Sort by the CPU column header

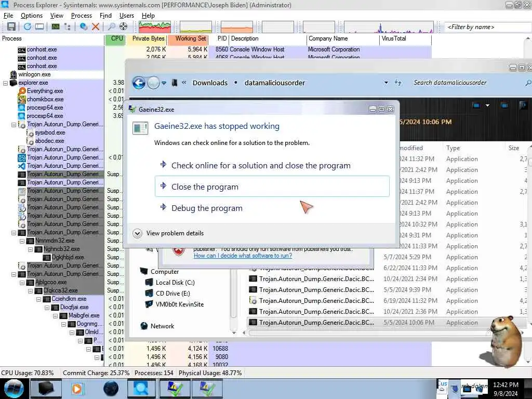(115, 38)
